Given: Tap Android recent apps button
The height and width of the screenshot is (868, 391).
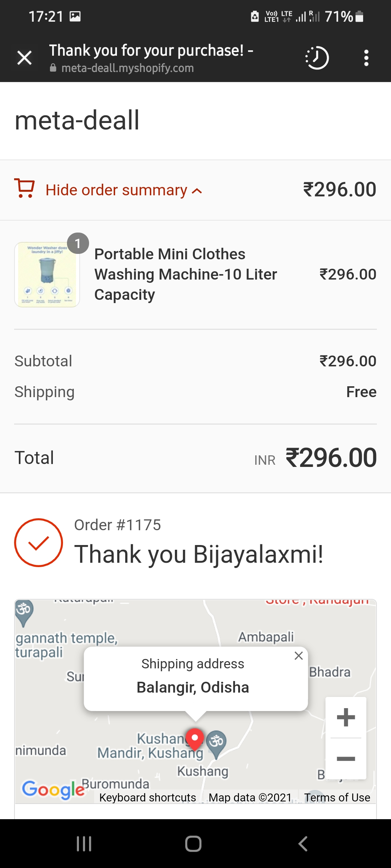Looking at the screenshot, I should [84, 844].
